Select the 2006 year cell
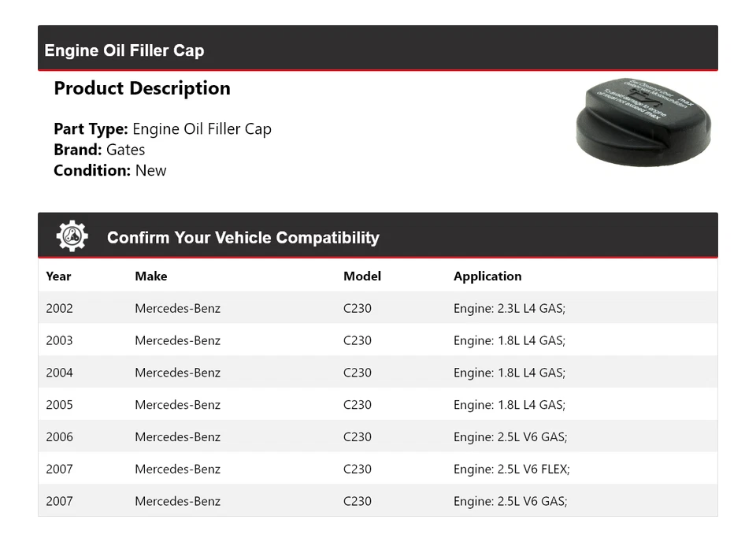Viewport: 756px width, 542px height. click(x=59, y=437)
